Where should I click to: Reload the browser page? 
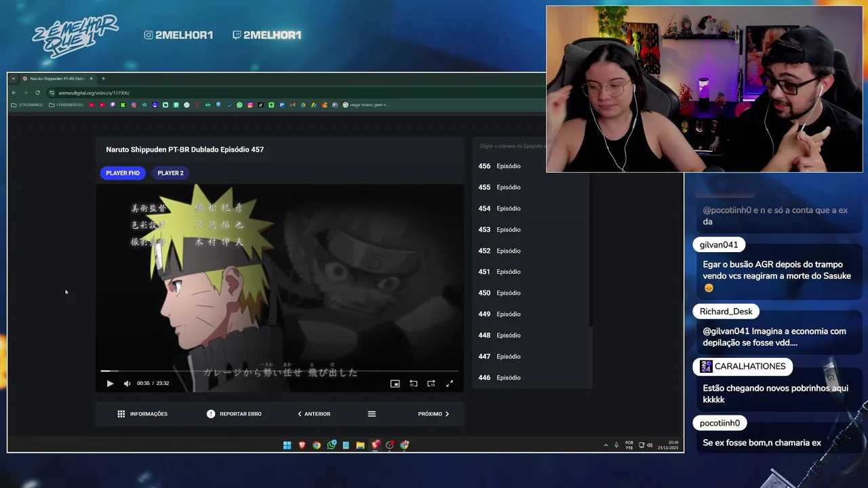[37, 93]
